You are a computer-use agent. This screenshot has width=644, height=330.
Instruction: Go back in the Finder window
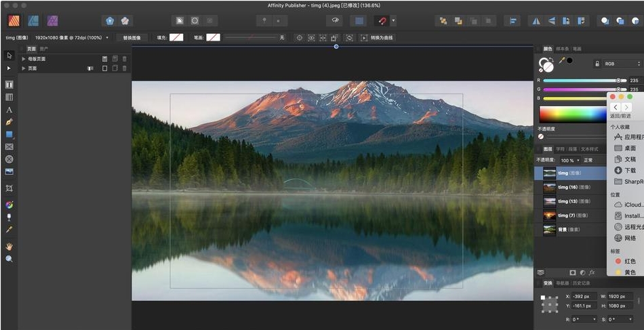point(616,108)
